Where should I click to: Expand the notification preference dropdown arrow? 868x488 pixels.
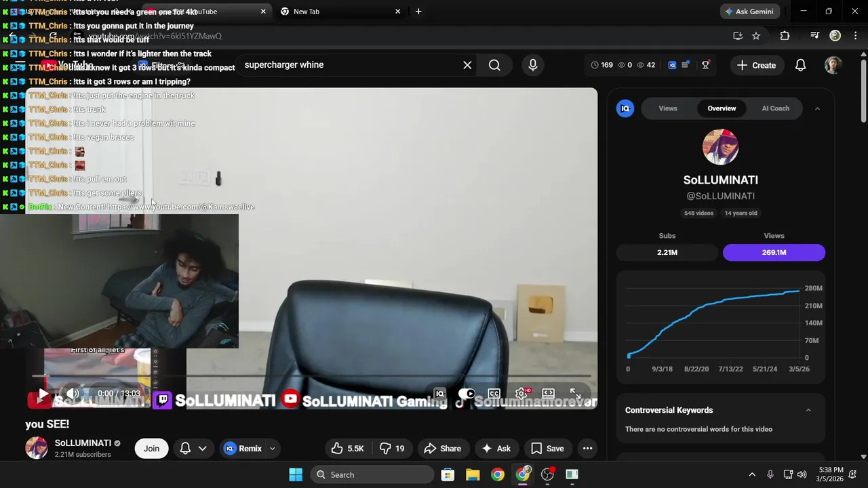click(x=202, y=449)
